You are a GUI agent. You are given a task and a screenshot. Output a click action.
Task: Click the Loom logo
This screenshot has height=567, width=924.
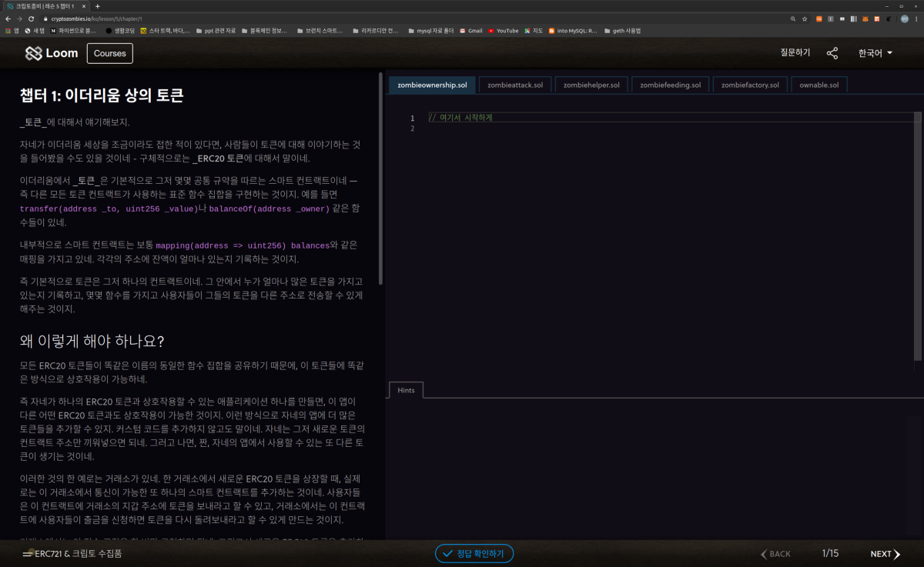52,53
